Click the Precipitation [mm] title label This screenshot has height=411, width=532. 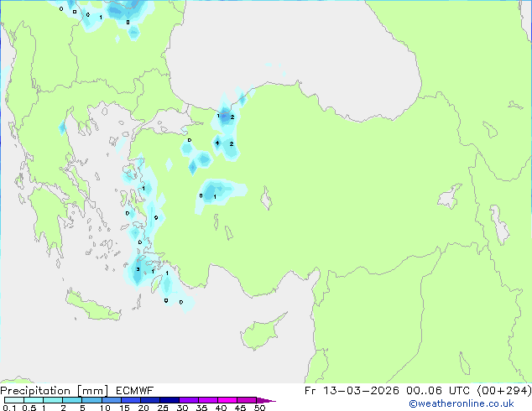pos(54,391)
